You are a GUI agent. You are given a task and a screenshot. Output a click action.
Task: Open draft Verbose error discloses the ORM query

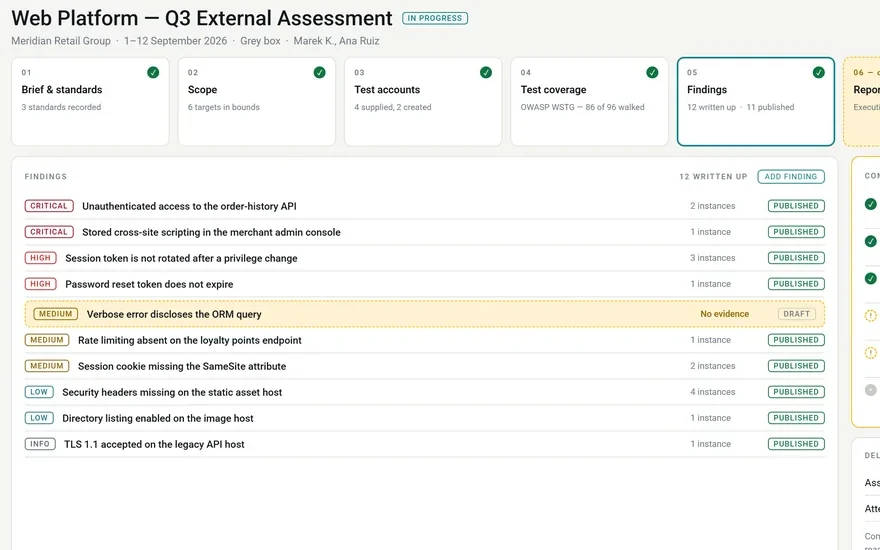click(x=425, y=314)
